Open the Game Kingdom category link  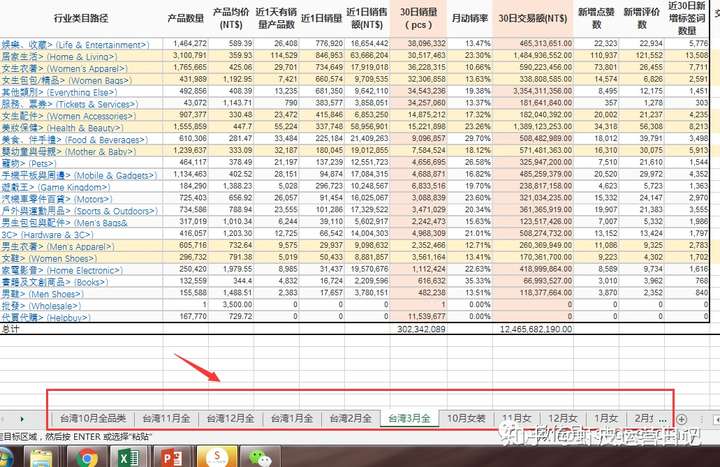coord(56,187)
